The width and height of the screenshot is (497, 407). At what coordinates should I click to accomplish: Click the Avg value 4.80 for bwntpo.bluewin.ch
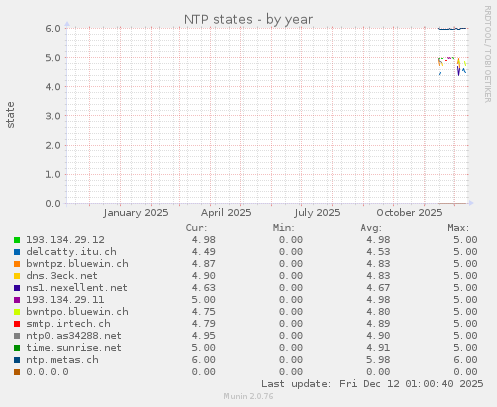point(378,312)
